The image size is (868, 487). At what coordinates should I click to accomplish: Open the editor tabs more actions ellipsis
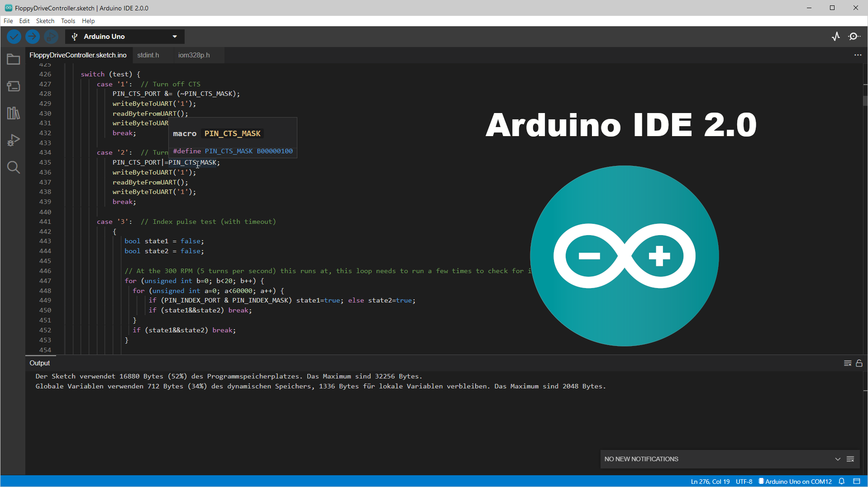(x=858, y=55)
